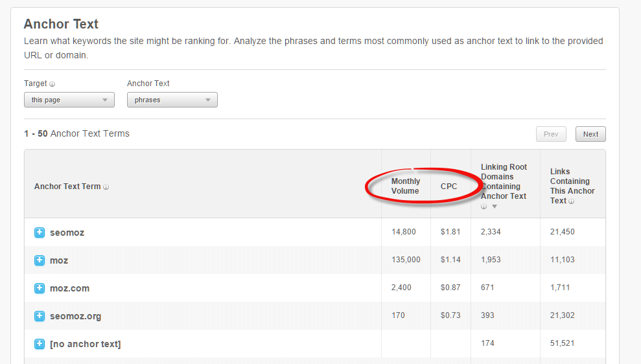Select the seomoz term text
This screenshot has width=641, height=364.
tap(67, 233)
